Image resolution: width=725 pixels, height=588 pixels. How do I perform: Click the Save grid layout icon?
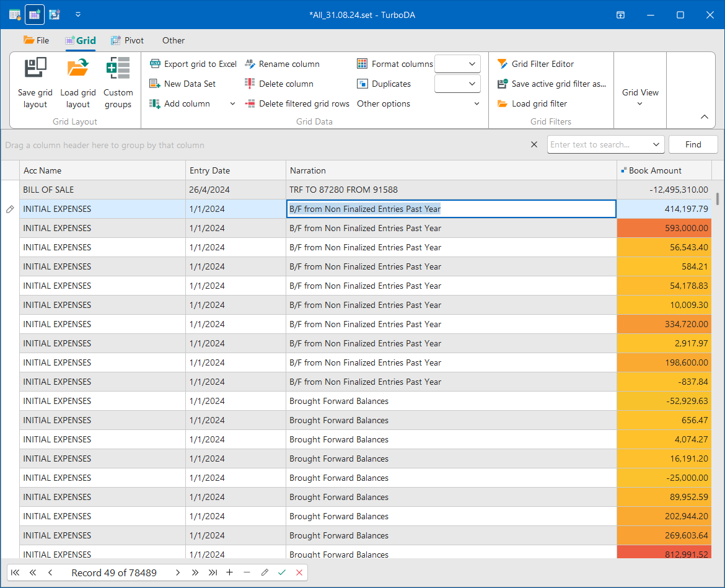pyautogui.click(x=35, y=68)
